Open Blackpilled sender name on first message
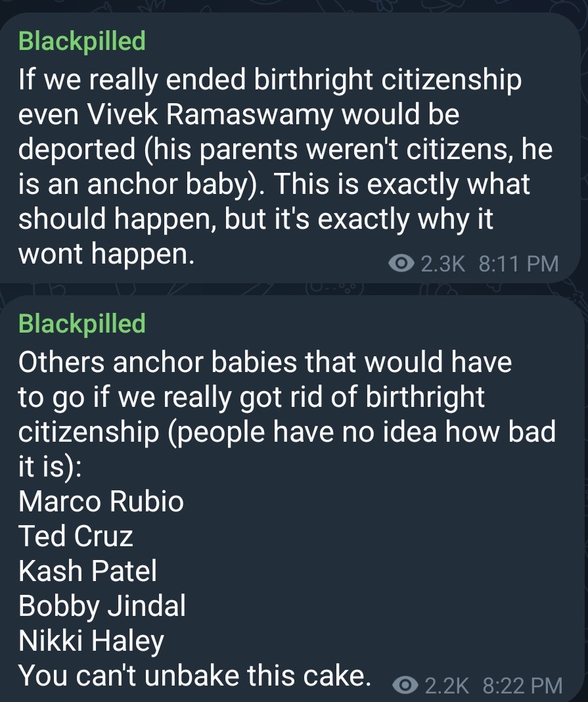This screenshot has width=588, height=702. [x=82, y=41]
